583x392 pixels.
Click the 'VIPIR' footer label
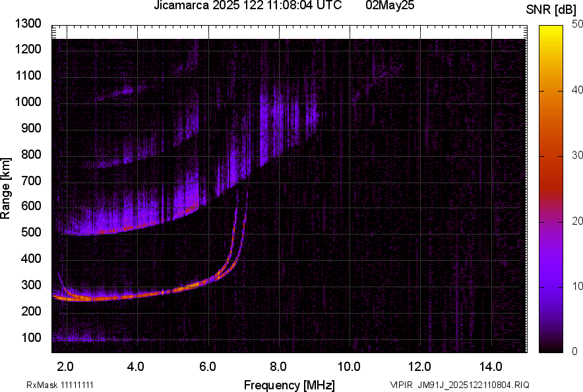click(x=401, y=385)
